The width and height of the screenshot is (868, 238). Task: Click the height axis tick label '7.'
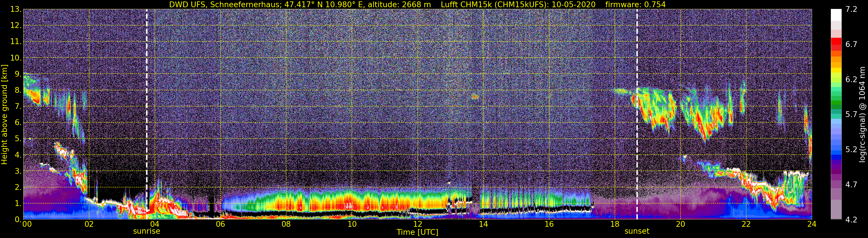tap(18, 107)
